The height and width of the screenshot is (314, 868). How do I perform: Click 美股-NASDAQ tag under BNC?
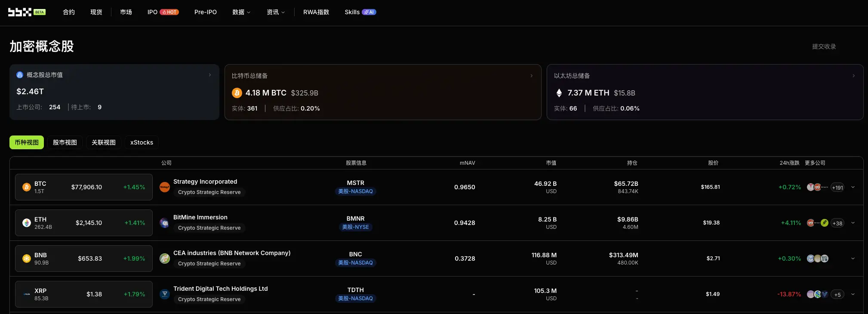(x=355, y=263)
